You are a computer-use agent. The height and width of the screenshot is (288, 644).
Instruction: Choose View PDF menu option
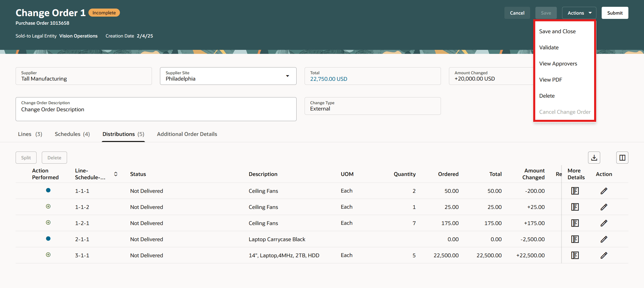click(x=551, y=80)
